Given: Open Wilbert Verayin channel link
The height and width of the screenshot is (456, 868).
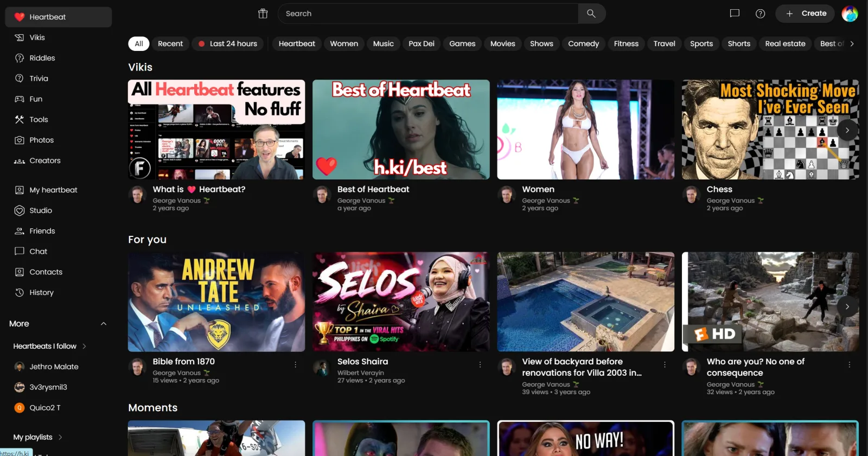Looking at the screenshot, I should point(361,372).
